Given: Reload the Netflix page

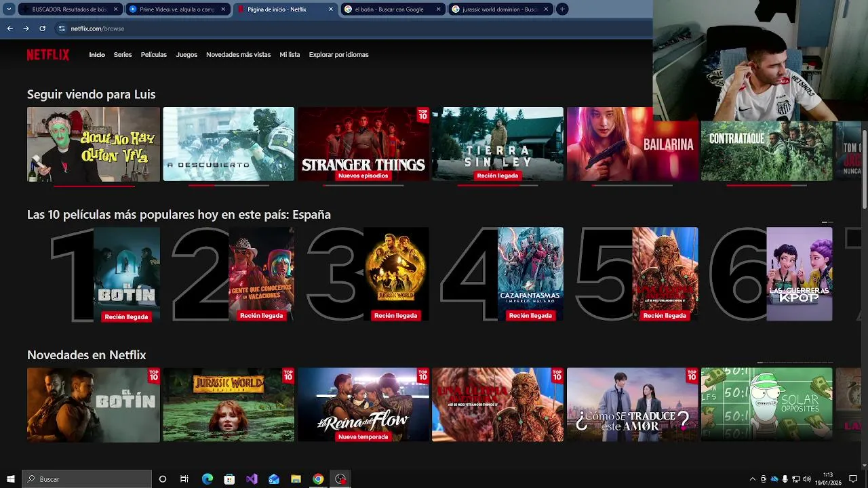Looking at the screenshot, I should 42,28.
